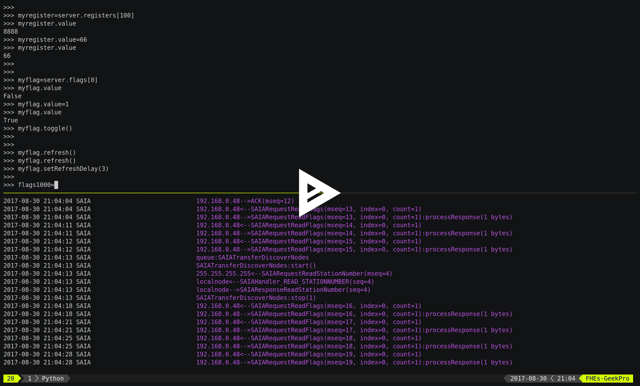Click the line myflag.setRefreshDelay(3)
Screen dimensions: 640x386
click(56, 169)
